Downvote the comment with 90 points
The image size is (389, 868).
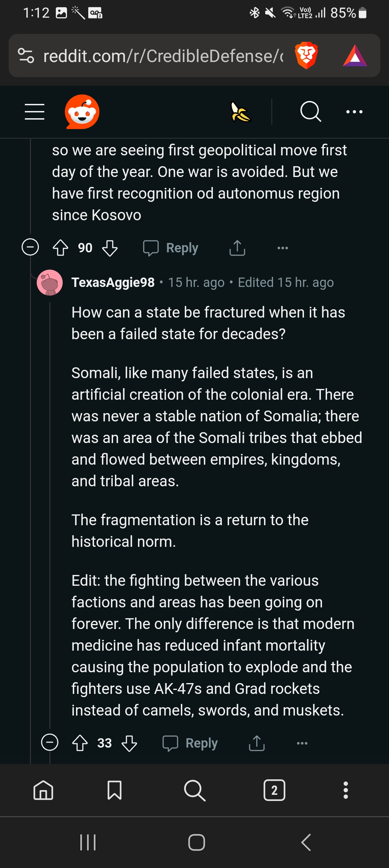[110, 248]
